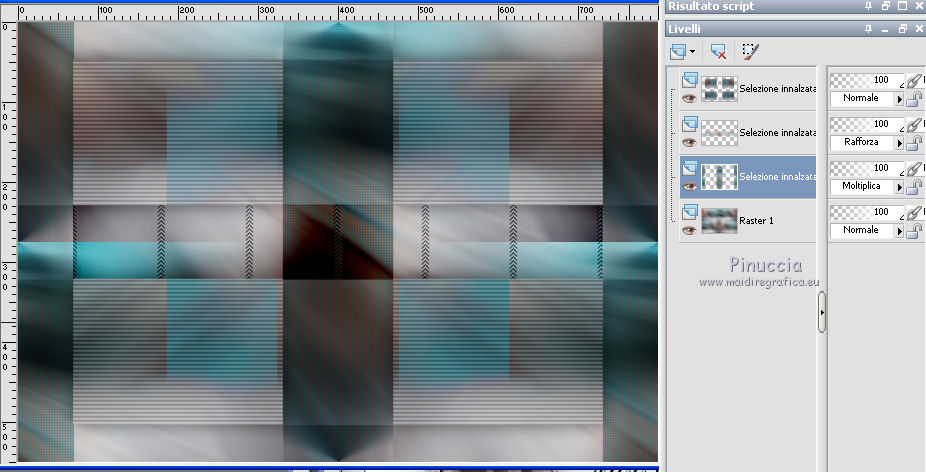Pin the Livelli panel with pushpin icon
This screenshot has width=926, height=472.
868,29
